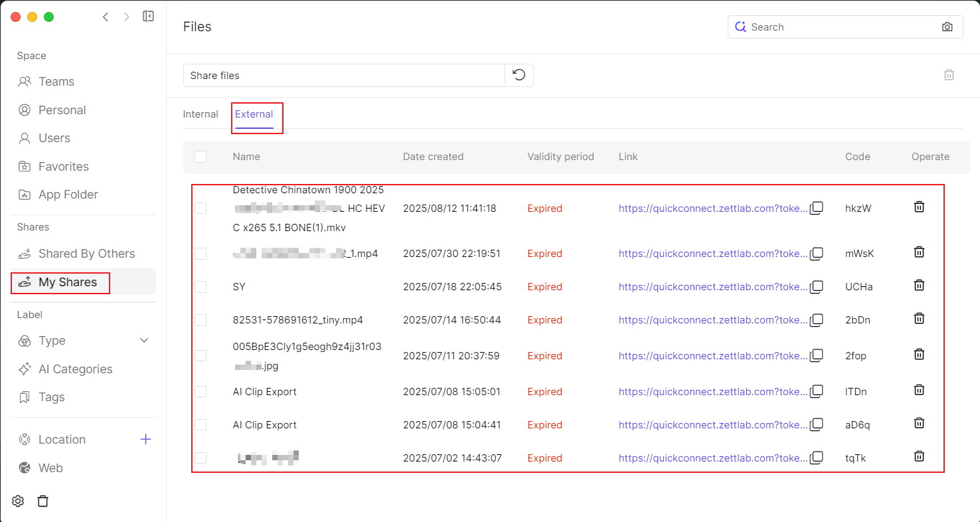Expand the Type label section

click(x=144, y=341)
